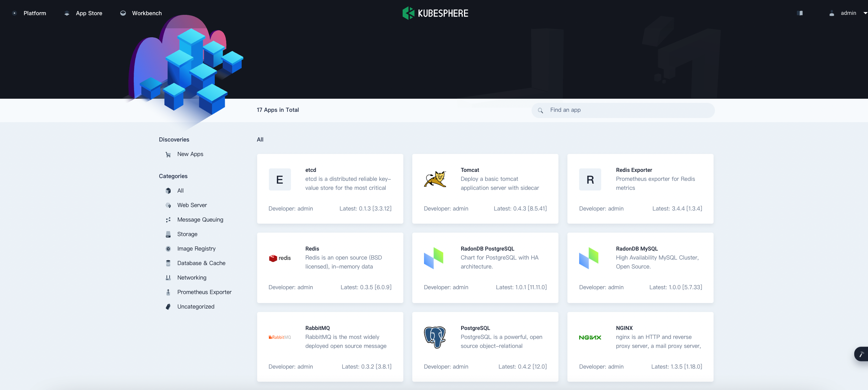Click the RabbitMQ orange logo
The width and height of the screenshot is (868, 390).
pyautogui.click(x=280, y=337)
